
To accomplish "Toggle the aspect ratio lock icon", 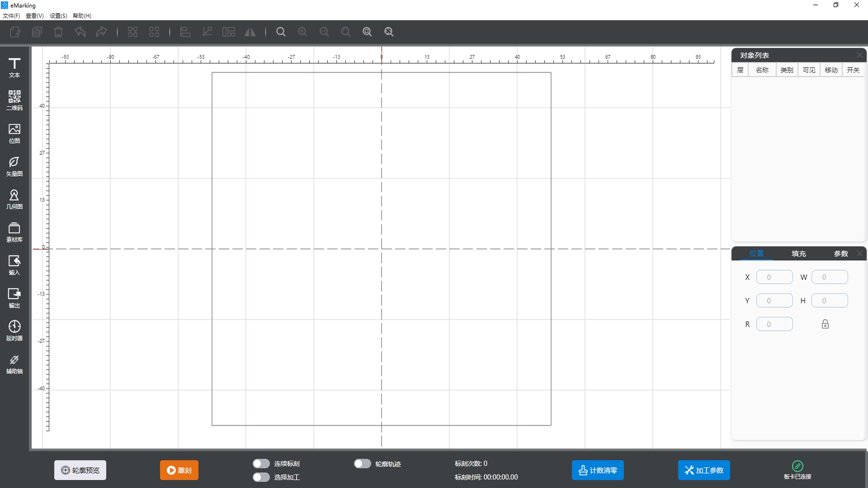I will point(825,324).
